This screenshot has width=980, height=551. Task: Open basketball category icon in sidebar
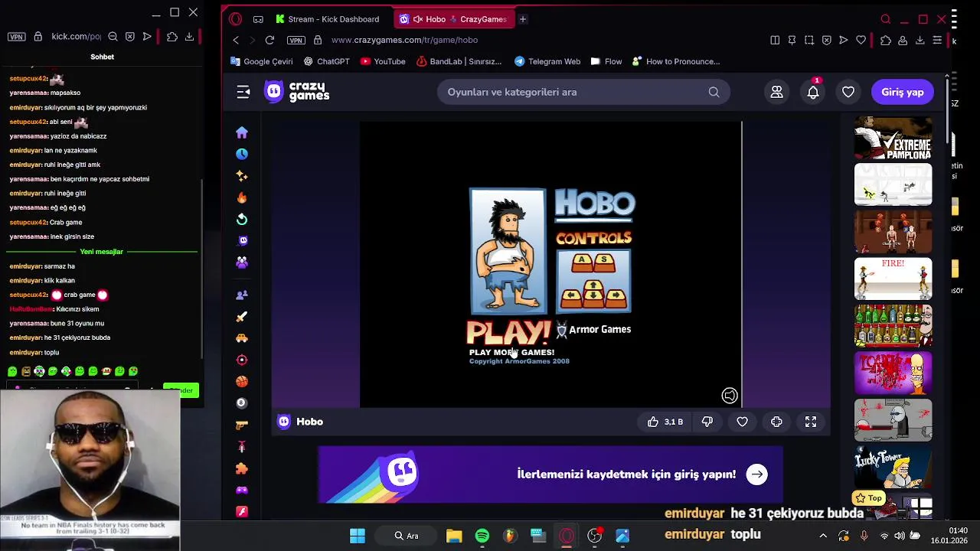(x=242, y=381)
